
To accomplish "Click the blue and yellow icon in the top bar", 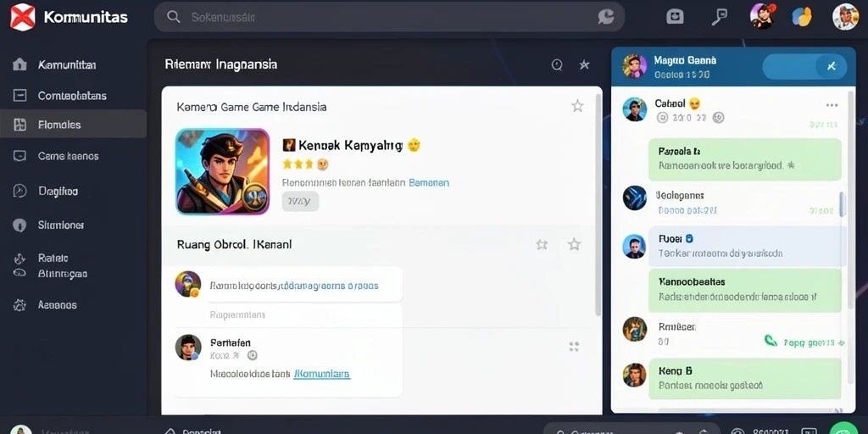I will click(802, 17).
